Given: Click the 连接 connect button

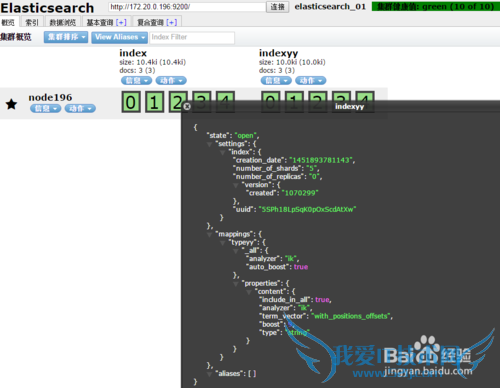Looking at the screenshot, I should pyautogui.click(x=277, y=7).
